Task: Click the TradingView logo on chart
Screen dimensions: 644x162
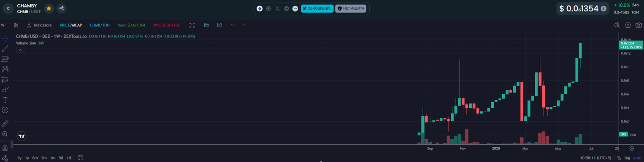Action: click(x=22, y=136)
